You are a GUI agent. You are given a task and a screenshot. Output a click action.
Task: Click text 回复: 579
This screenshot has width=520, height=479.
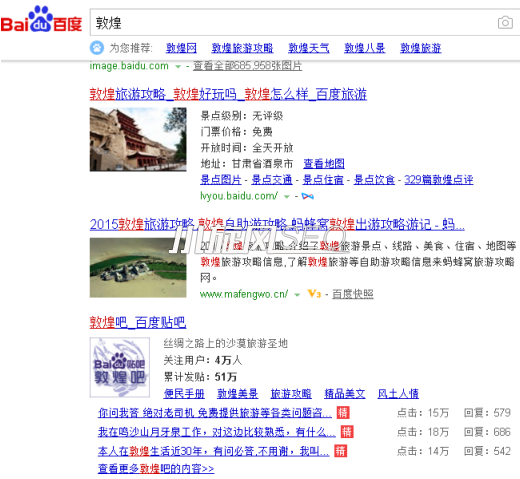click(x=487, y=413)
